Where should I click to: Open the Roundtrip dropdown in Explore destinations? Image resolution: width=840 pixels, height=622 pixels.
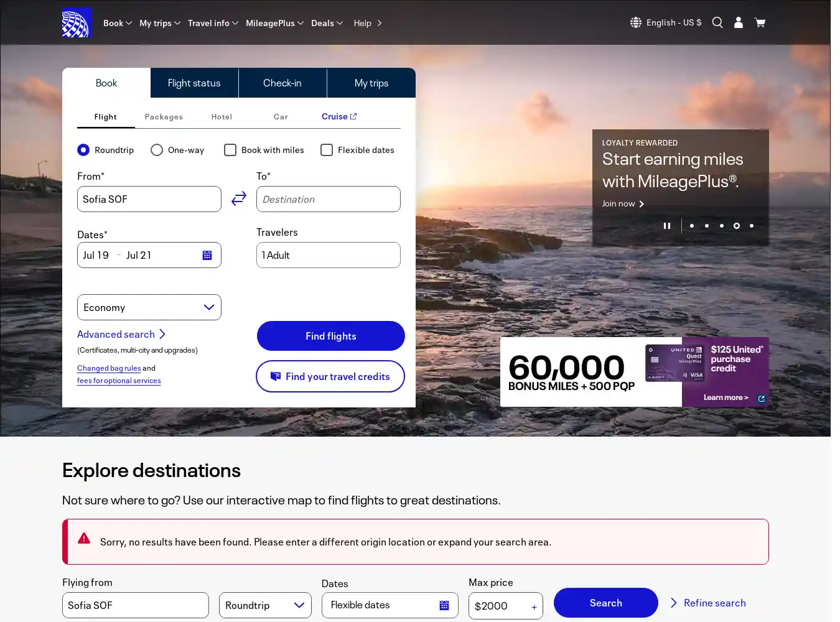tap(265, 605)
